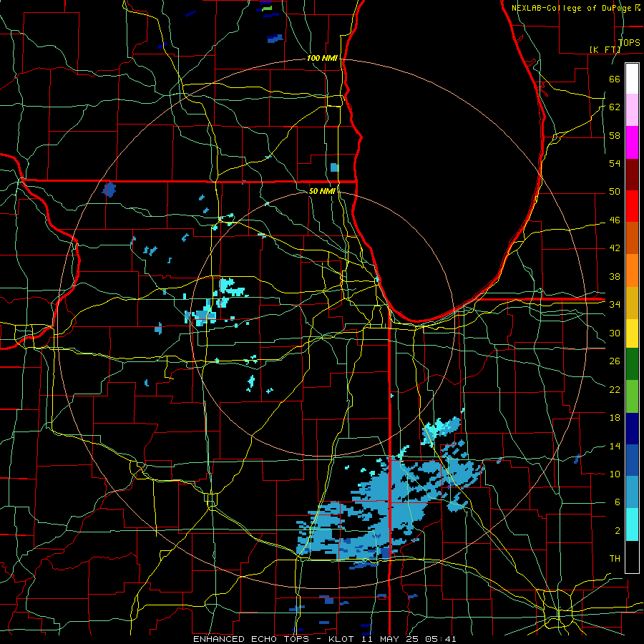Viewport: 644px width, 644px height.
Task: Click the 6 value on the legend scale
Action: click(x=617, y=502)
